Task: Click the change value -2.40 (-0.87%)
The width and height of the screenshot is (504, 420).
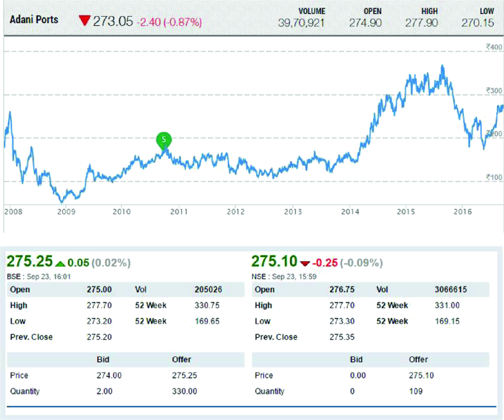Action: (x=169, y=22)
